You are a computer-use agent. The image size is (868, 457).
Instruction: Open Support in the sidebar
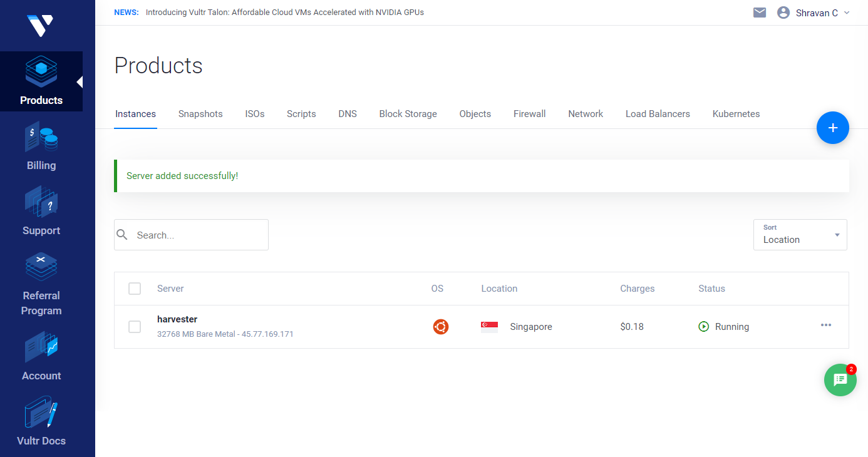[x=41, y=212]
